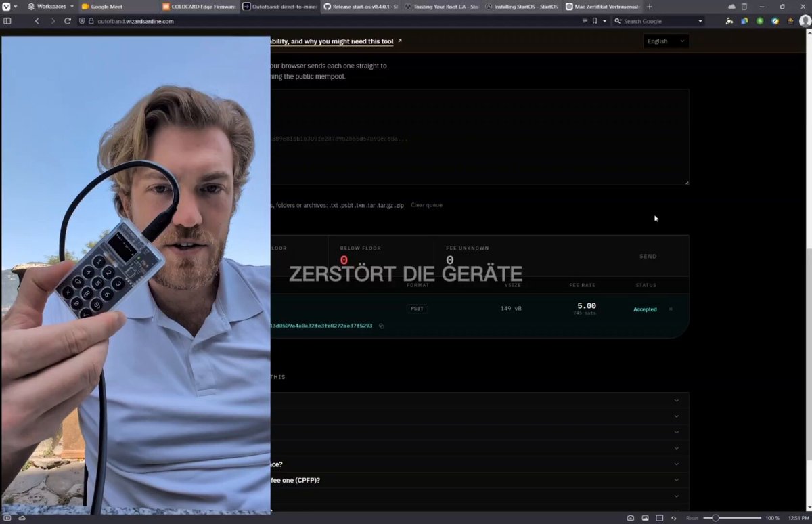The height and width of the screenshot is (524, 812).
Task: Open the Workspaces dropdown
Action: (x=51, y=7)
